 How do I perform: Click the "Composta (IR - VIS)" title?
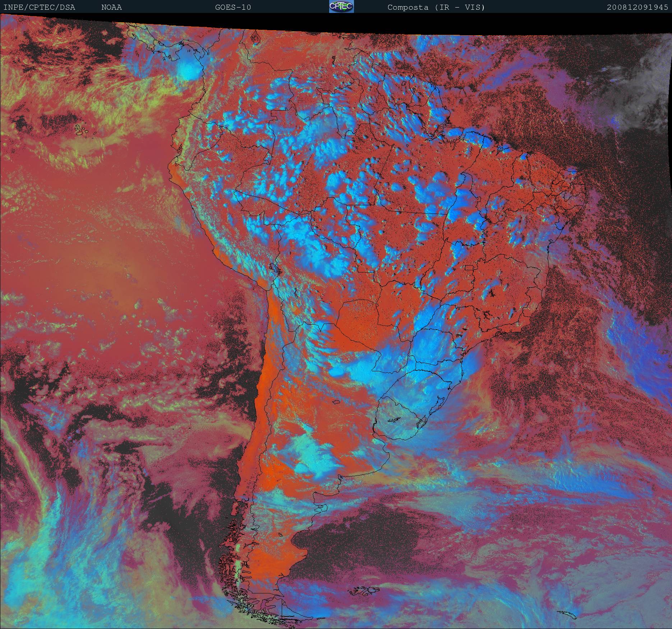tap(436, 7)
